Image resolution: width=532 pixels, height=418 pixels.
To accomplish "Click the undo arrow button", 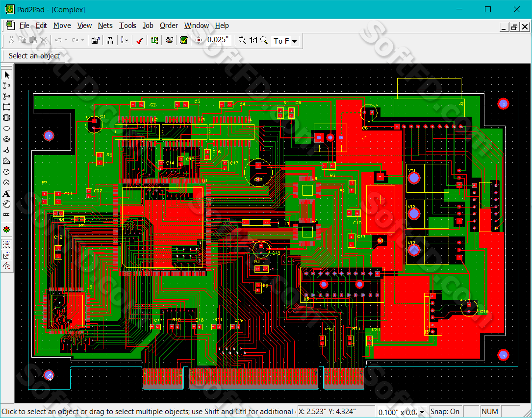I will [x=58, y=40].
